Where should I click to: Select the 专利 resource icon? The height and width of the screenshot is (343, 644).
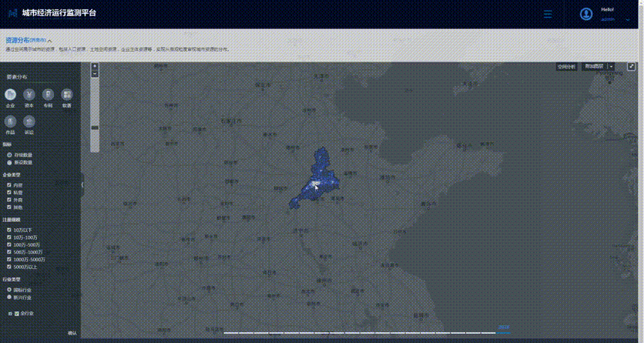48,95
